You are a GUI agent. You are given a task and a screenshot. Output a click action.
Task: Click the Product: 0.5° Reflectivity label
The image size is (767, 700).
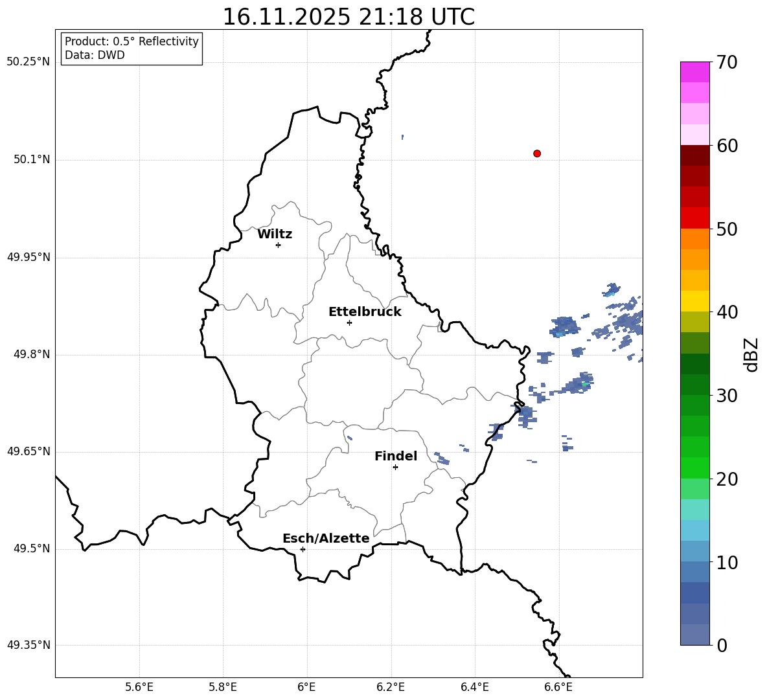(x=132, y=41)
